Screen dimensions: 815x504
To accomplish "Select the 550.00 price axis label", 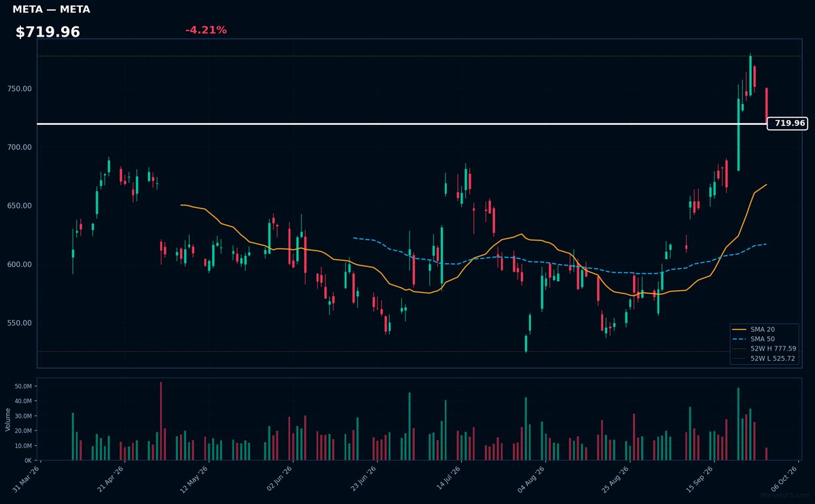I will pyautogui.click(x=20, y=323).
